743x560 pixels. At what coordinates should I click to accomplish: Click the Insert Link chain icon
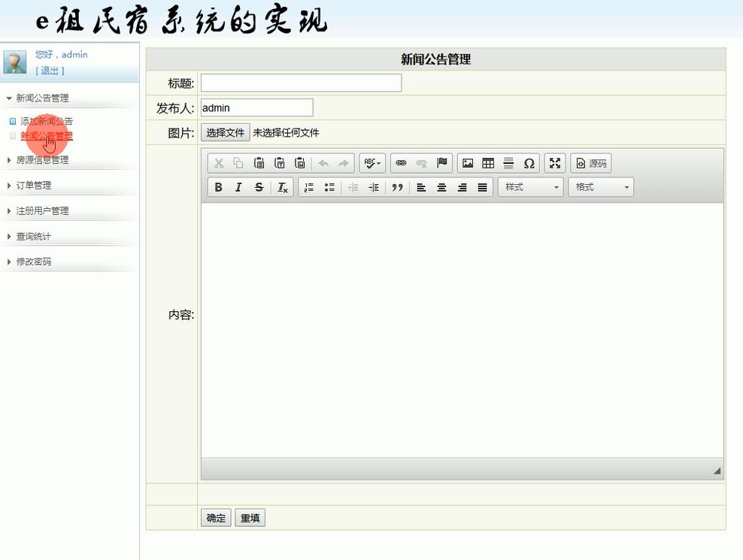point(401,163)
